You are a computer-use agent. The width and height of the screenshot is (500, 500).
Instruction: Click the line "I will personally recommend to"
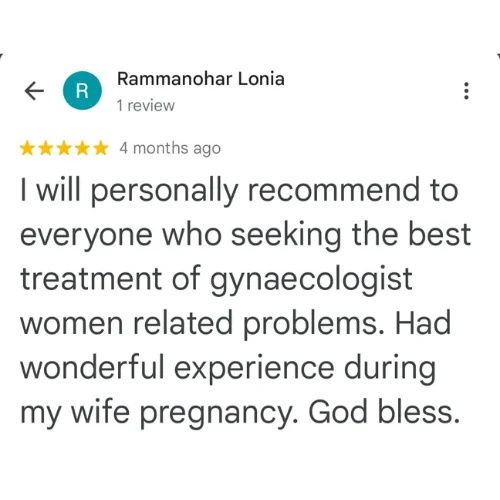point(239,192)
